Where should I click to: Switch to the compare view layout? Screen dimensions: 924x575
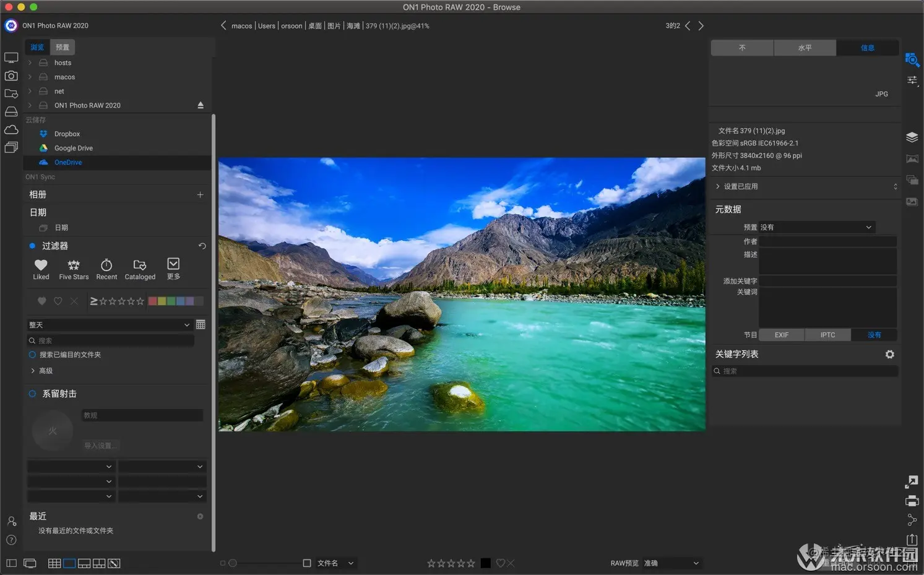pyautogui.click(x=99, y=563)
